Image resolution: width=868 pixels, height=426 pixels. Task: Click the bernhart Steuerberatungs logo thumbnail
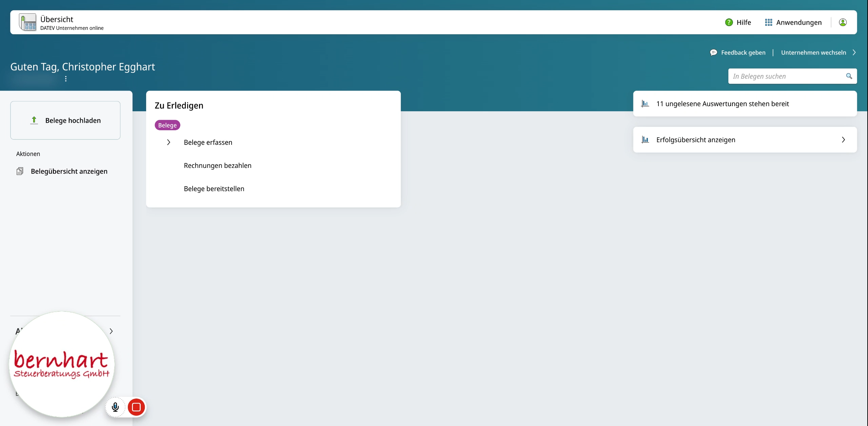click(61, 364)
